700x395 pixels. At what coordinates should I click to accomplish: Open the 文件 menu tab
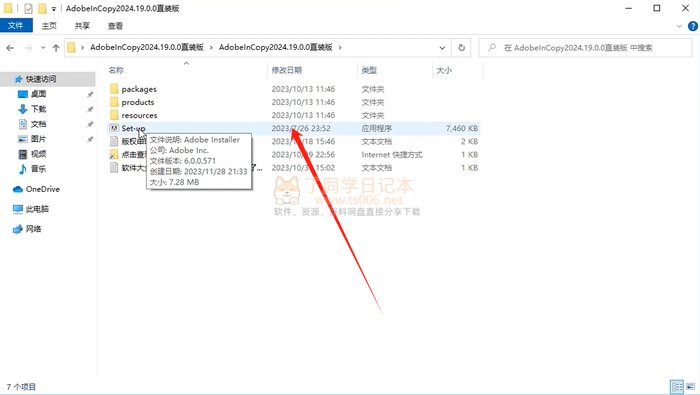pyautogui.click(x=16, y=26)
